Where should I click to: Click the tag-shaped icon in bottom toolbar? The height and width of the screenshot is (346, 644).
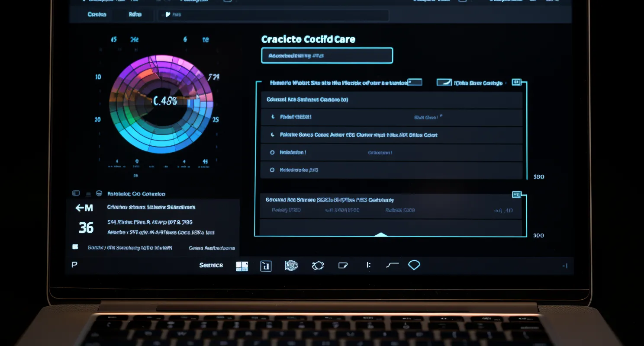pos(343,266)
